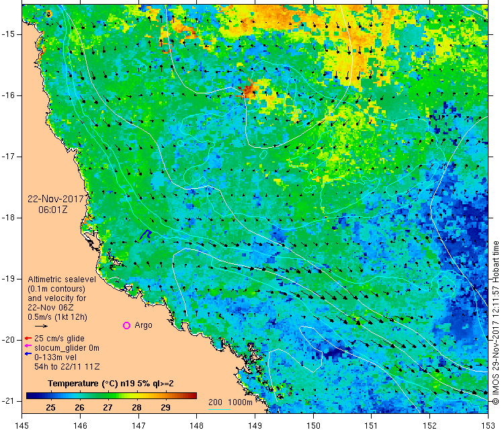
Task: Click the longitude label 150
Action: [x=313, y=425]
